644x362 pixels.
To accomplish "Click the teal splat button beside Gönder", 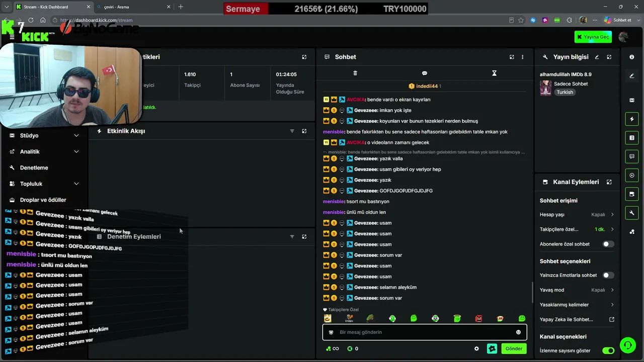I will pyautogui.click(x=492, y=348).
